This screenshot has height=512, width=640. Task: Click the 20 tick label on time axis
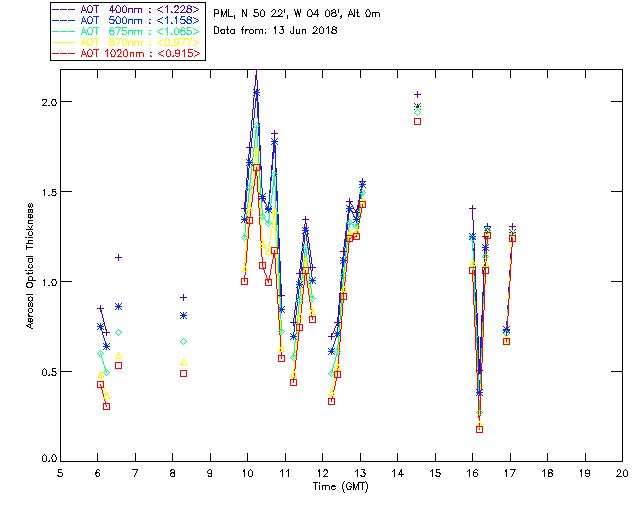622,472
